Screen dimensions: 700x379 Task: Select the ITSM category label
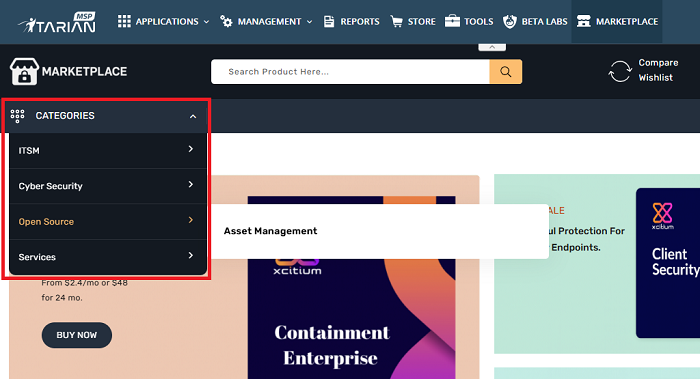click(x=29, y=151)
